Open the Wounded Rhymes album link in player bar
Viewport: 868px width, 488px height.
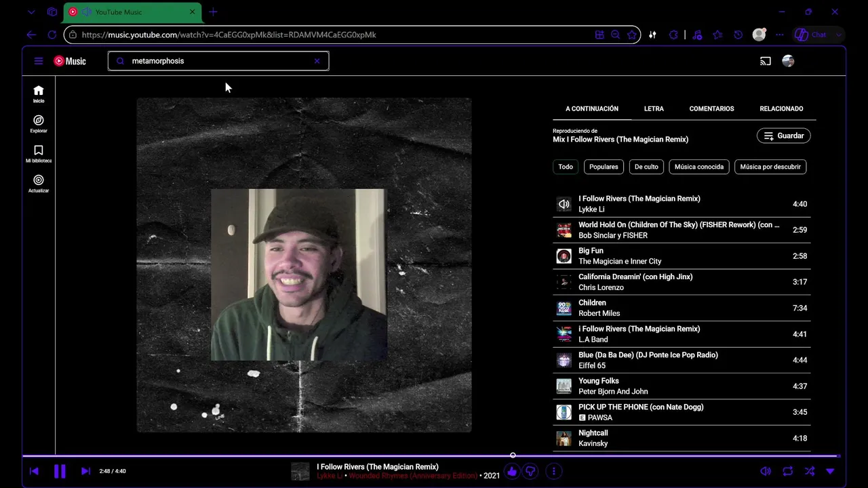(x=413, y=476)
